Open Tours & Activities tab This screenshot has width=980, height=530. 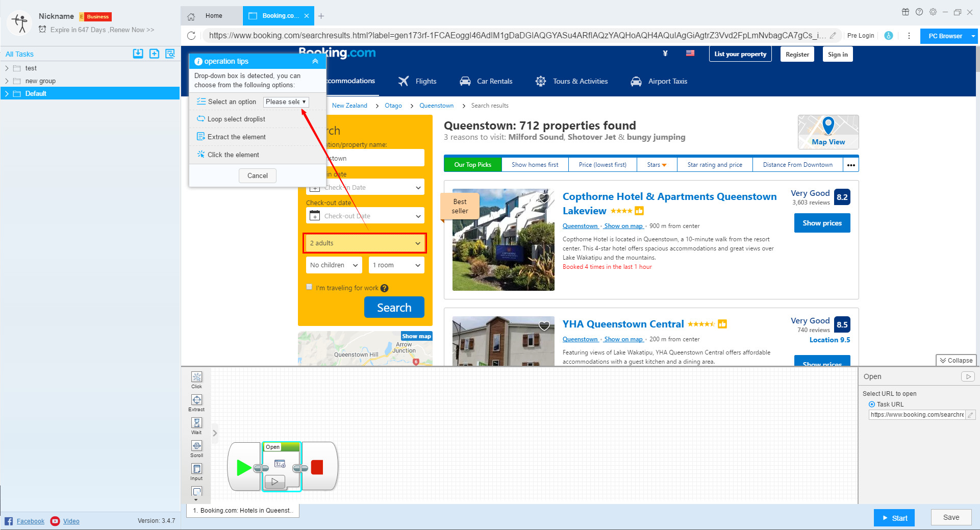click(571, 81)
